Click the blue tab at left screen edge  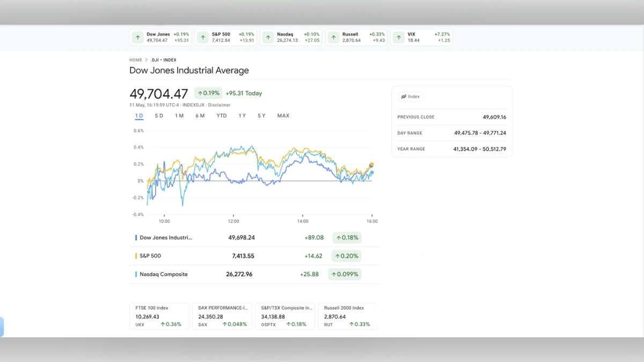(x=2, y=327)
